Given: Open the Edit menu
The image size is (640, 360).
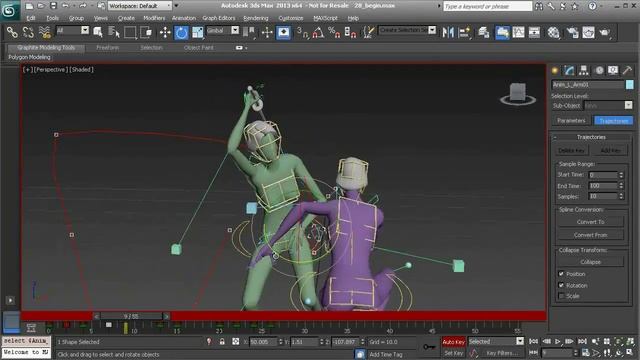Looking at the screenshot, I should point(31,18).
